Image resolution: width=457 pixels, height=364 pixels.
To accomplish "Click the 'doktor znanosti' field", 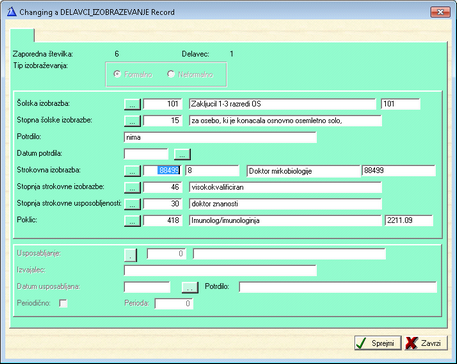I will point(285,204).
